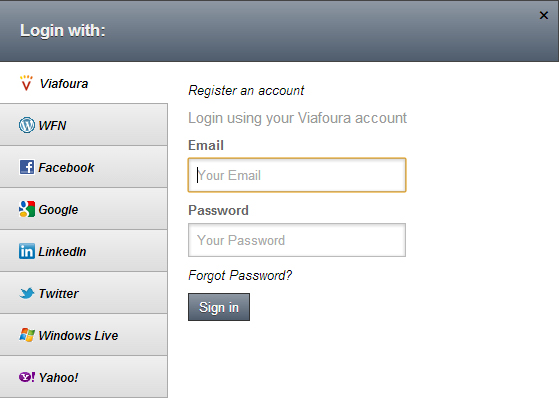This screenshot has width=559, height=398.
Task: Close the Login with dialog
Action: (x=544, y=15)
